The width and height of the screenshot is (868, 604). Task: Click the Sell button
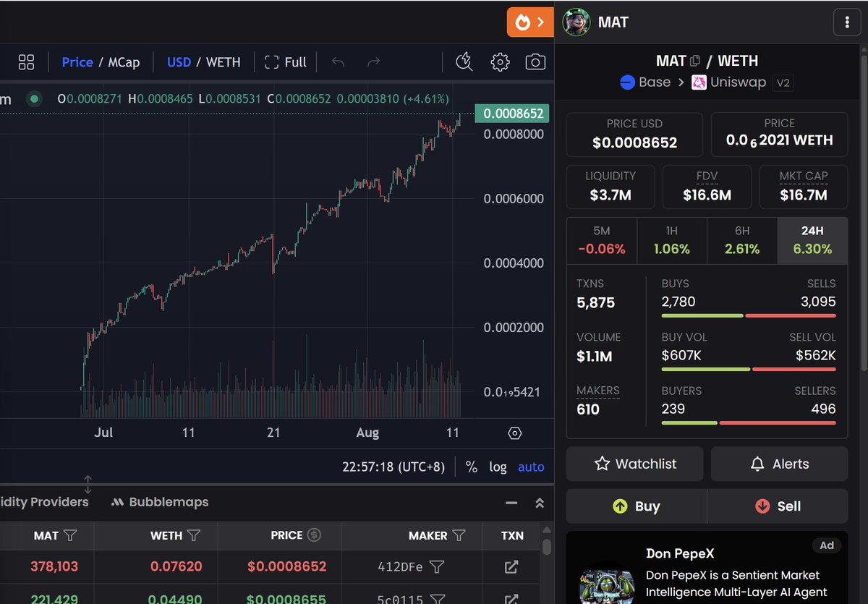pos(778,506)
